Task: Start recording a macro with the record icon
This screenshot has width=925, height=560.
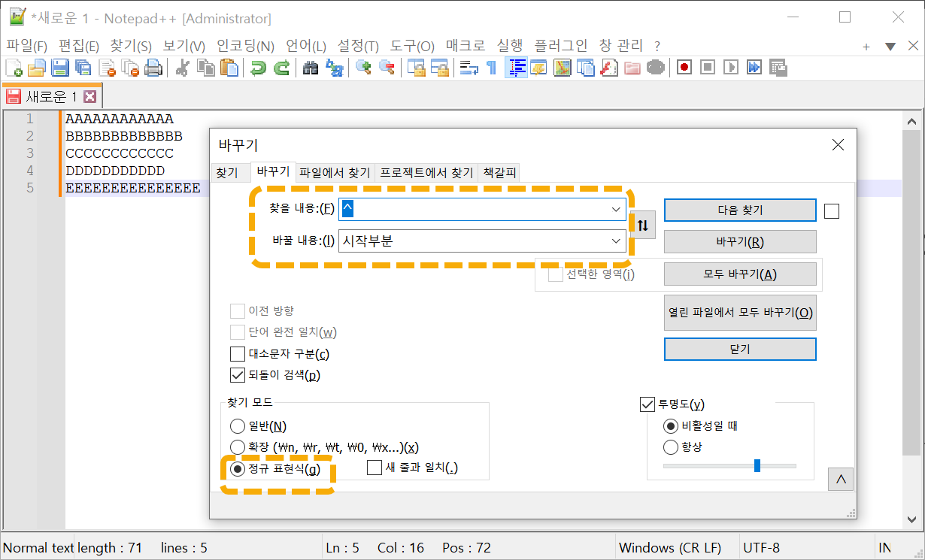Action: (684, 67)
